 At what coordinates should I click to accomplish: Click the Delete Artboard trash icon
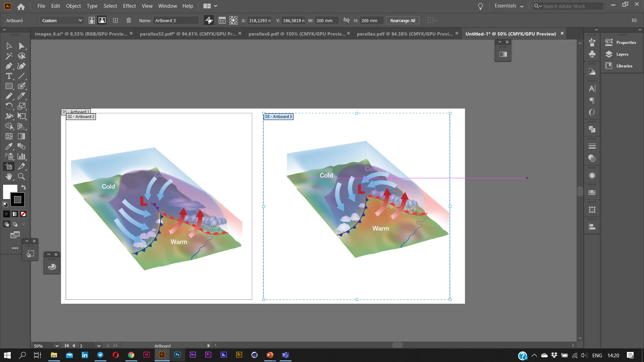point(128,20)
